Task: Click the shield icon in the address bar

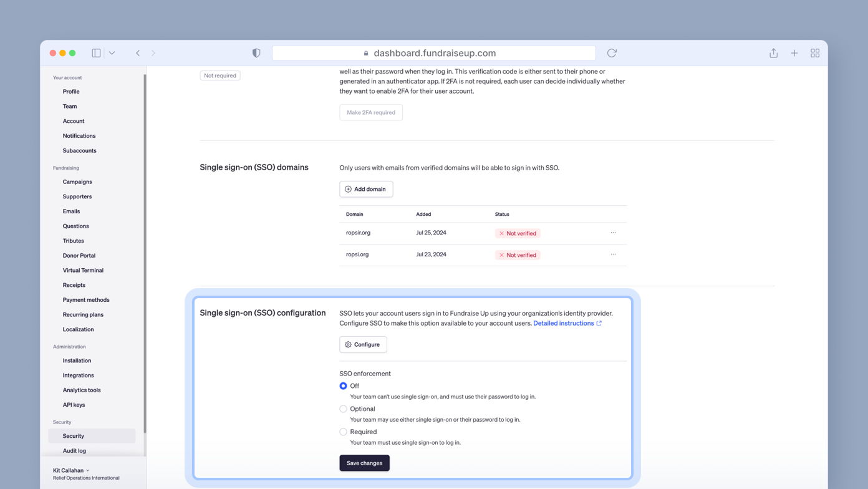Action: tap(256, 53)
